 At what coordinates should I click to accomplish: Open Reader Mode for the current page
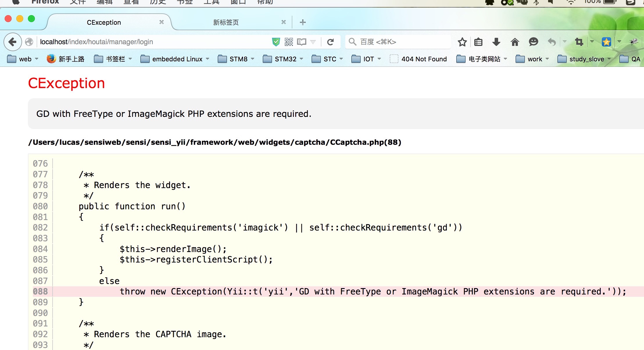click(301, 42)
